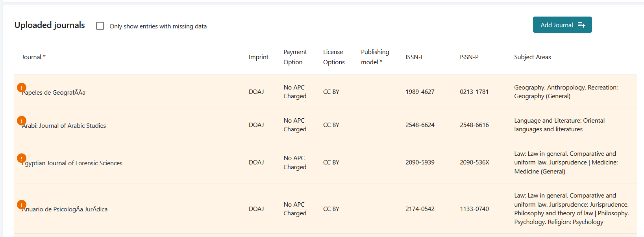Click ISSN-E value 2548-6624
Viewport: 644px width, 237px height.
(x=420, y=125)
